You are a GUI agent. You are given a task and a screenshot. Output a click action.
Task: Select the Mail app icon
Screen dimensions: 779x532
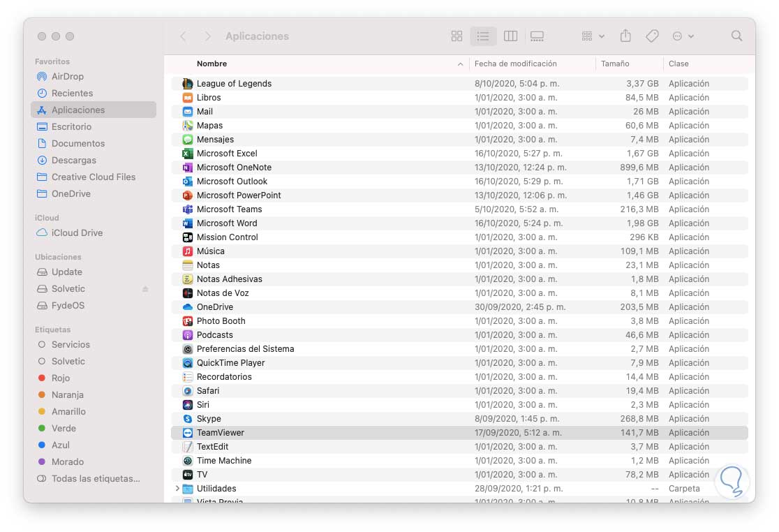point(187,111)
